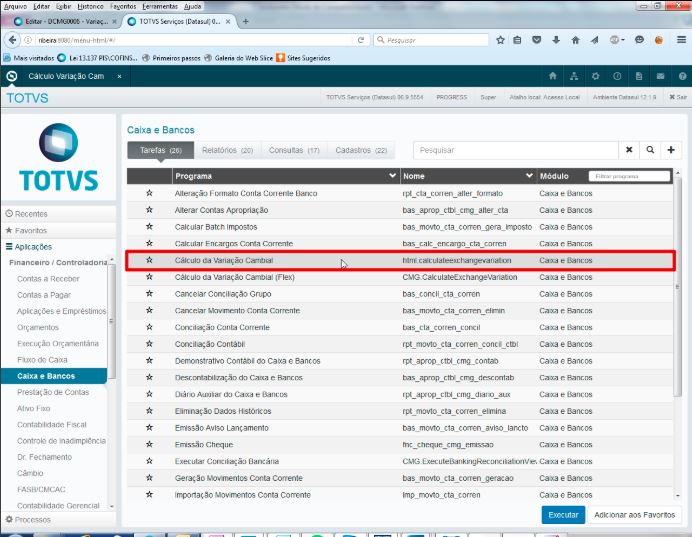Viewport: 692px width, 537px height.
Task: Click the Sair logout link
Action: [678, 97]
